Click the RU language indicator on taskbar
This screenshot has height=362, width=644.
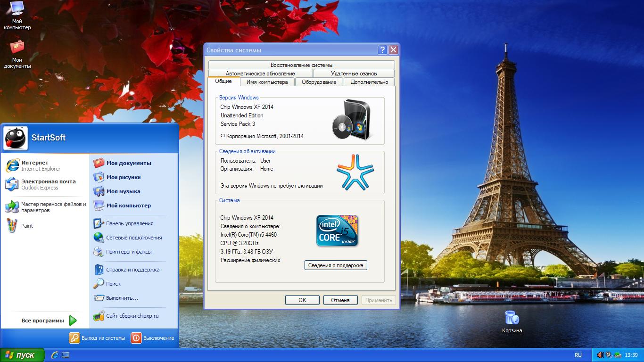click(578, 355)
